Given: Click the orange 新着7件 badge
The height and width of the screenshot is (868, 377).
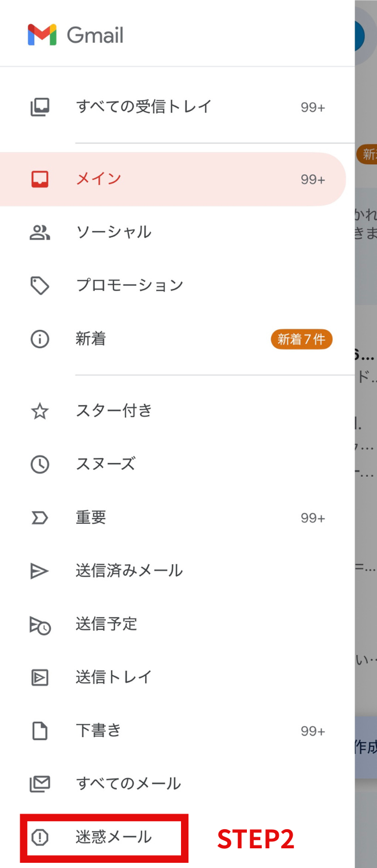Looking at the screenshot, I should pyautogui.click(x=301, y=339).
